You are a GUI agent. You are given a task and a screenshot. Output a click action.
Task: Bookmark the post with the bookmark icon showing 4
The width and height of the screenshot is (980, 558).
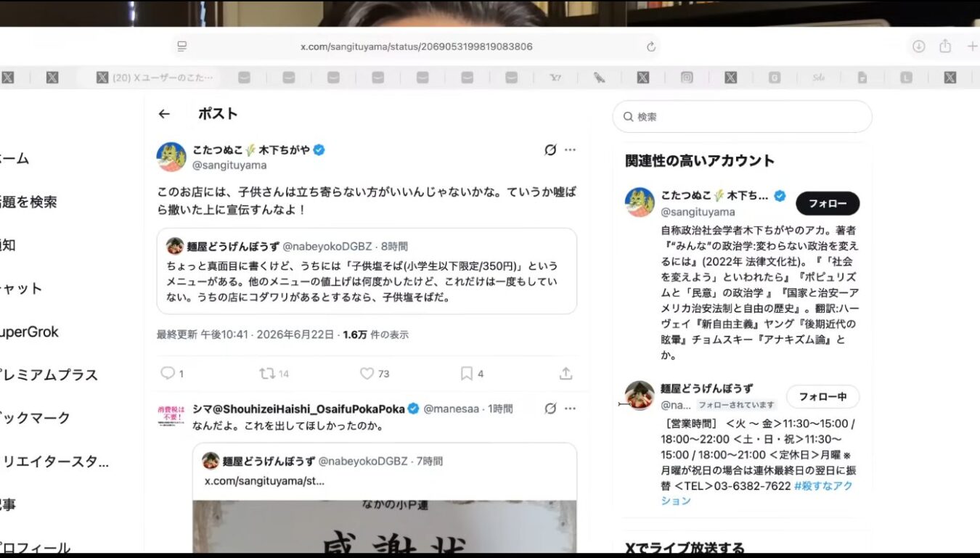pyautogui.click(x=472, y=374)
